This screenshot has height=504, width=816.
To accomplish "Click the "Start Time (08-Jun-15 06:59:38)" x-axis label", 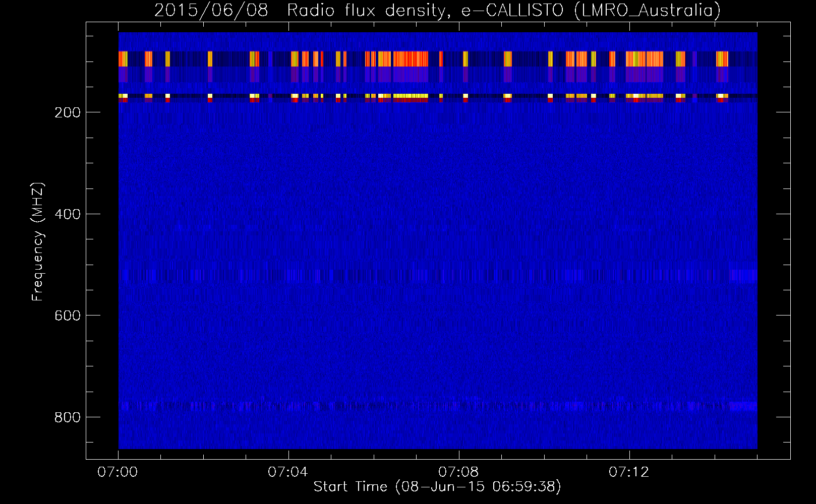I will 437,487.
